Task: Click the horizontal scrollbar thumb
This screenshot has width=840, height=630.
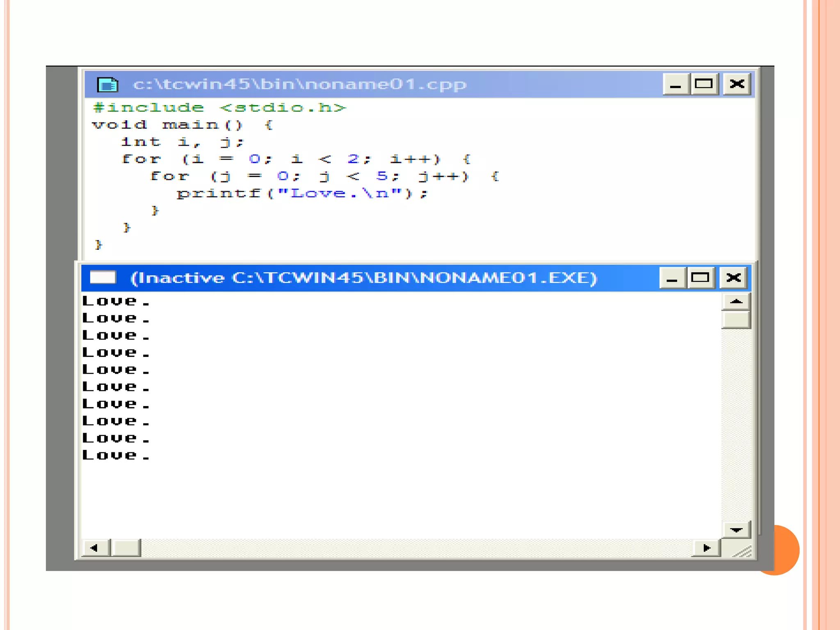Action: 126,548
